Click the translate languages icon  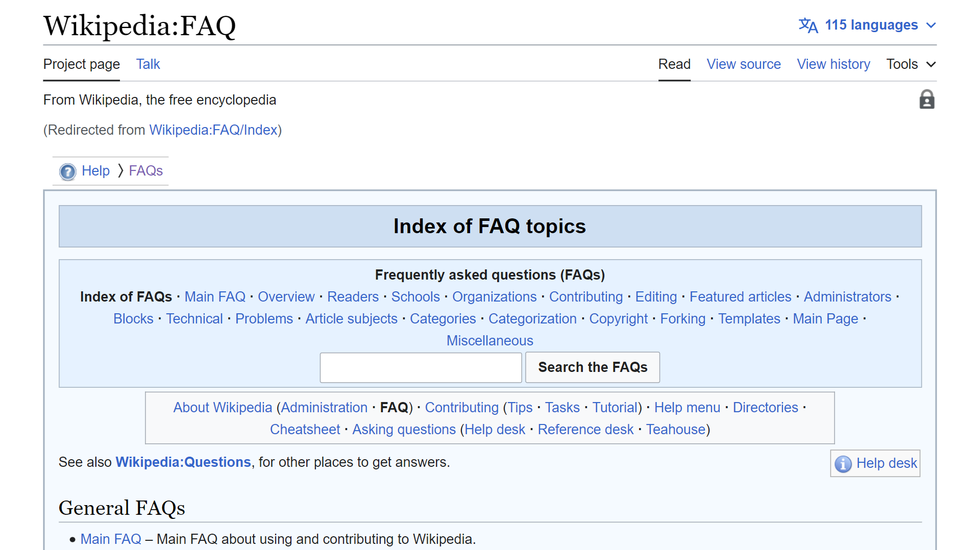(808, 25)
